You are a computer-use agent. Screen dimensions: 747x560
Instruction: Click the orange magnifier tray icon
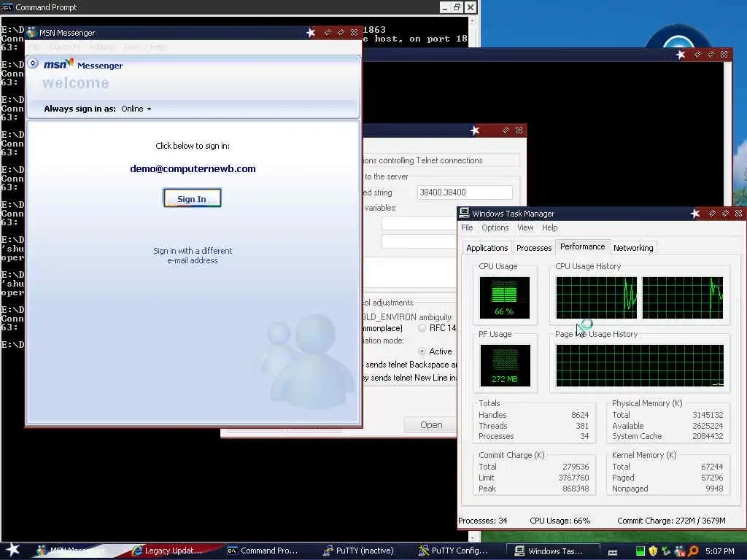[x=693, y=551]
